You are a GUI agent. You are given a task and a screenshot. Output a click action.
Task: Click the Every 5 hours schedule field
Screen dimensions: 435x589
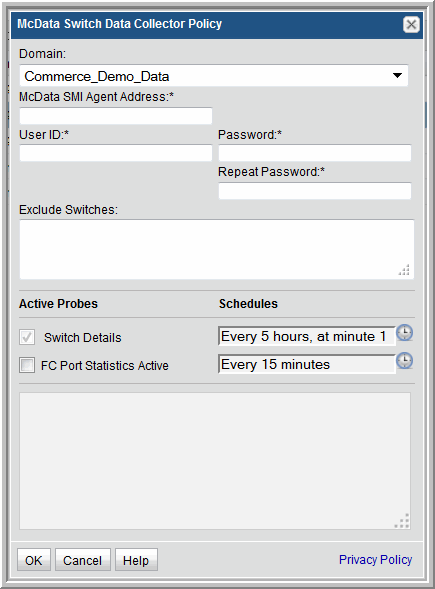307,336
